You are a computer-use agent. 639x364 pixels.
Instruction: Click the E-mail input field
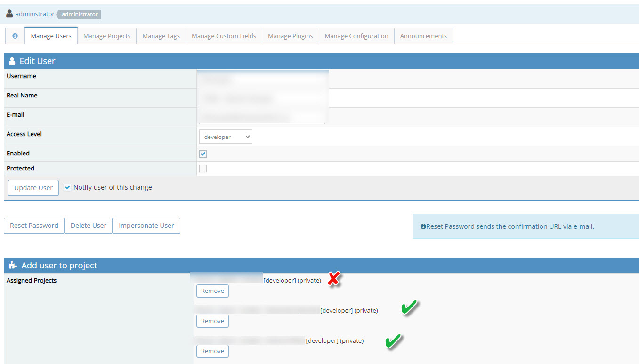pos(262,116)
